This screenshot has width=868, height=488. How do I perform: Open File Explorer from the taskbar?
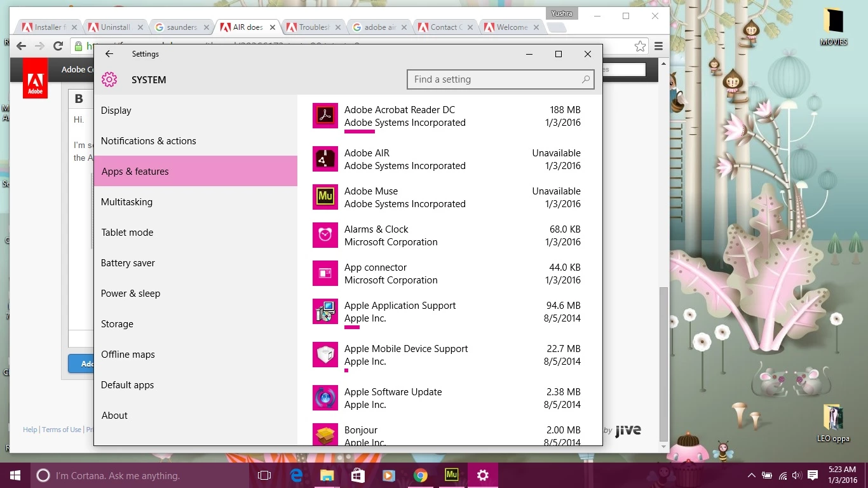tap(327, 475)
